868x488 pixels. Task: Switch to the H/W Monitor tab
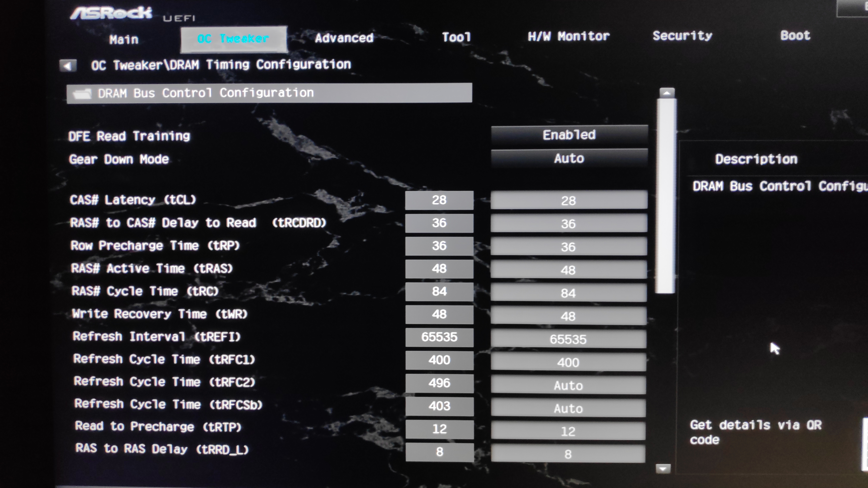point(569,36)
